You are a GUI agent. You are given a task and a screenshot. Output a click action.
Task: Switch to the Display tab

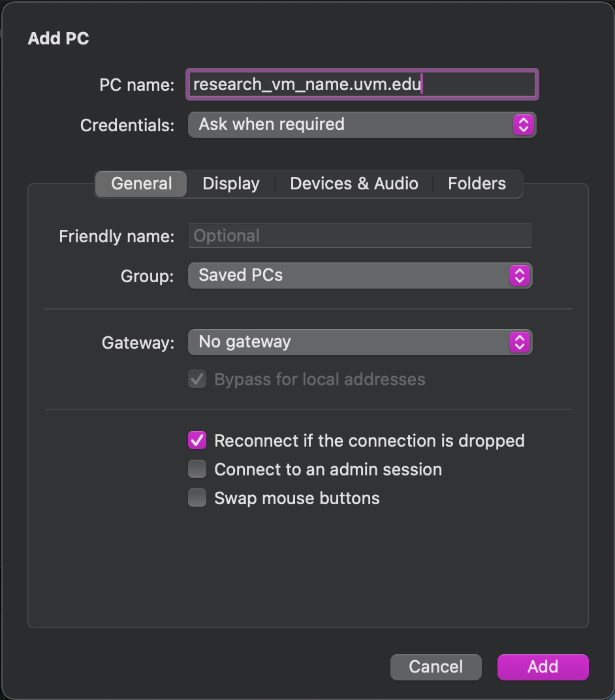point(231,183)
